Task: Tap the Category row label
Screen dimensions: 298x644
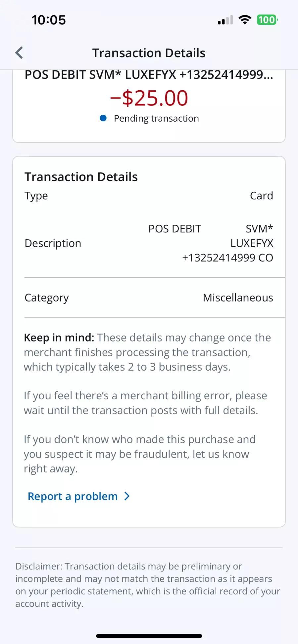Action: pos(47,298)
